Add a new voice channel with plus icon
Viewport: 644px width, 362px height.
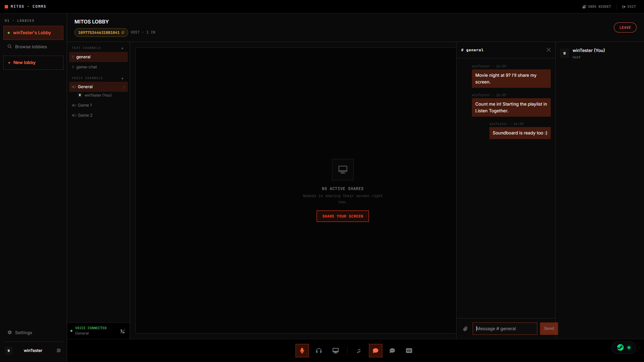point(122,78)
